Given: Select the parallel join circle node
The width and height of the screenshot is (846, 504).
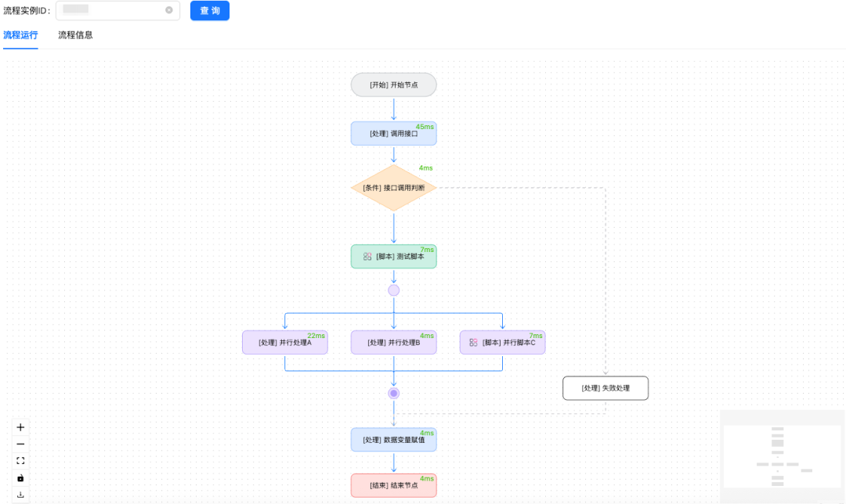Looking at the screenshot, I should coord(394,394).
